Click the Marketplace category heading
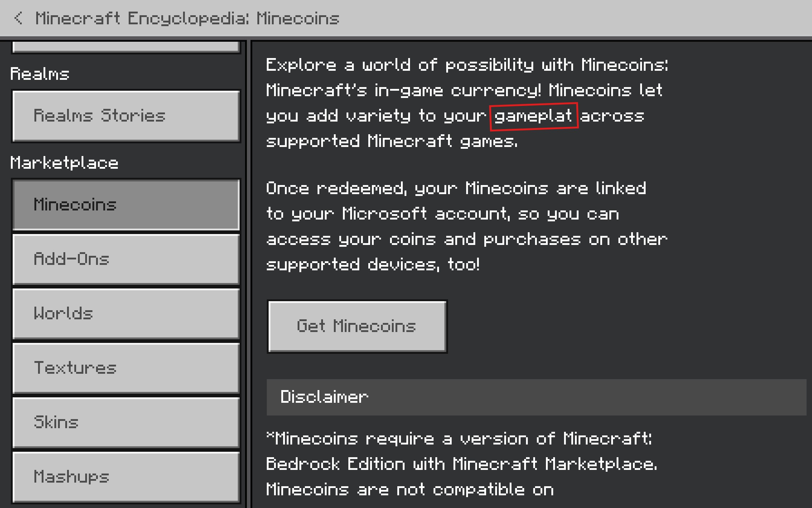The height and width of the screenshot is (508, 812). 65,163
